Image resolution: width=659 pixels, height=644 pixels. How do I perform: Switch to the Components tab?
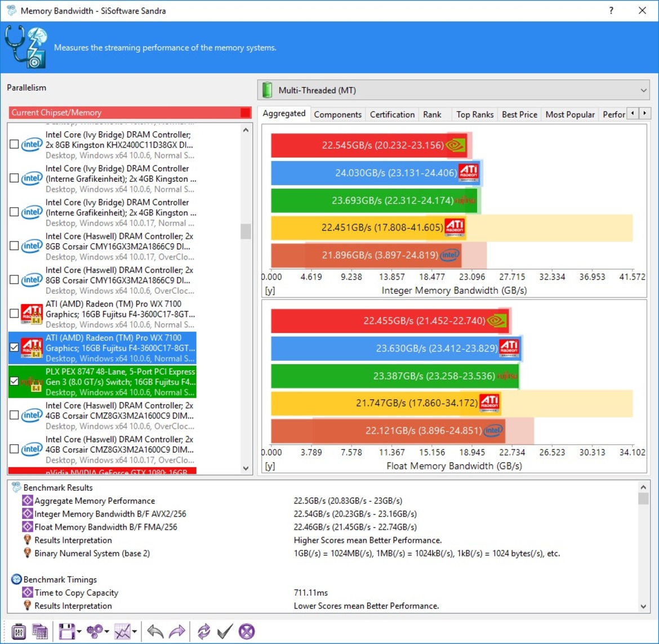[337, 114]
